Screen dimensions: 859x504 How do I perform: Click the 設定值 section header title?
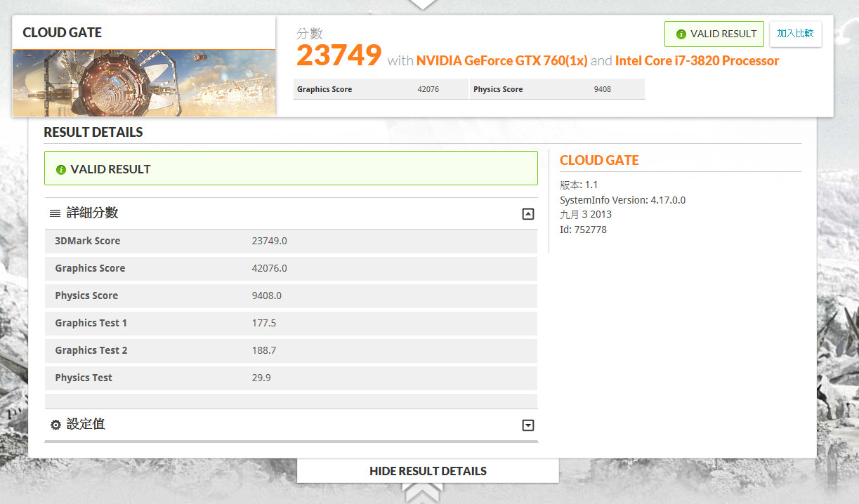pos(86,424)
